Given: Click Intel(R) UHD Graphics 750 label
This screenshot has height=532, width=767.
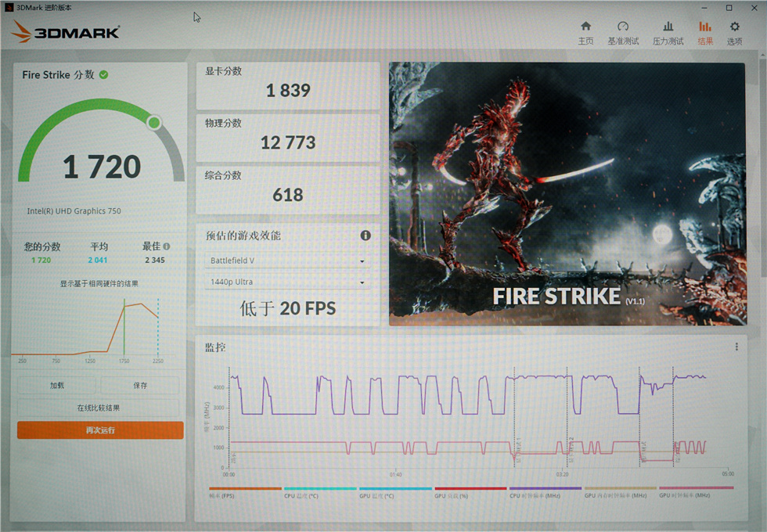Looking at the screenshot, I should pos(74,211).
